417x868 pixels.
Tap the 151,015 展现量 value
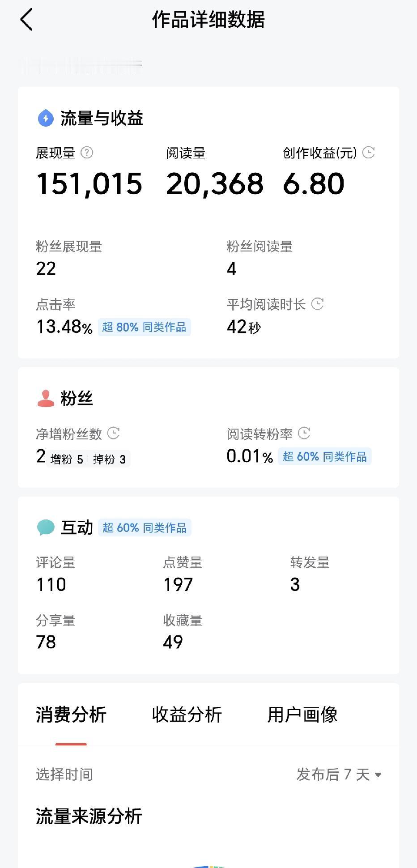click(x=89, y=184)
